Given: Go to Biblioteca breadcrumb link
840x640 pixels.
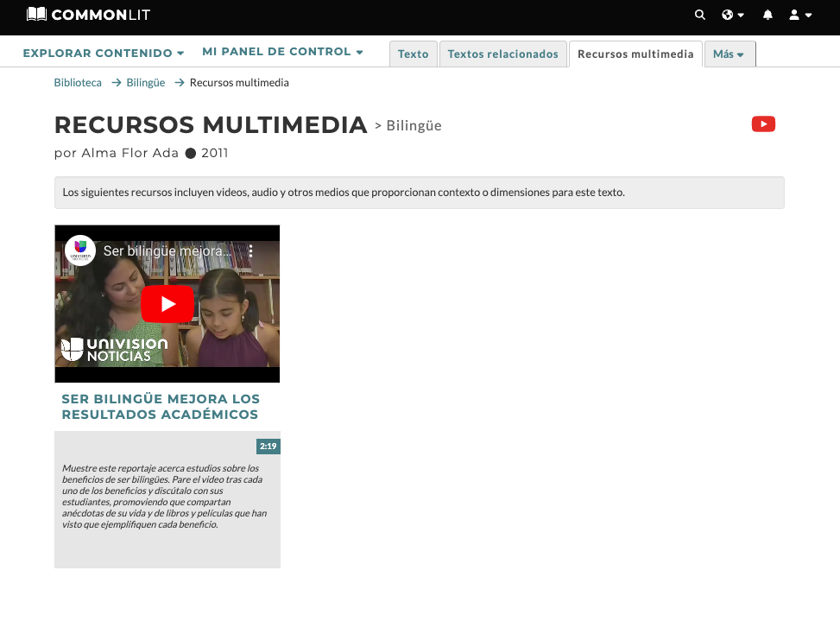Looking at the screenshot, I should pos(78,83).
